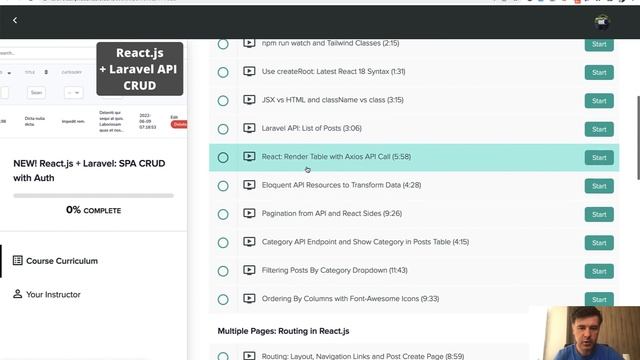Start React Render Table with Axios lesson

pos(599,158)
